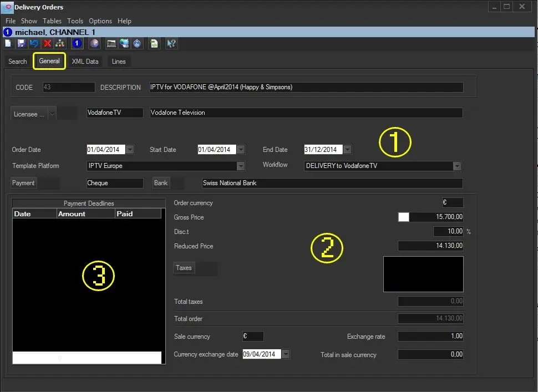Click the XML code file toolbar icon
This screenshot has height=392, width=538.
pyautogui.click(x=154, y=43)
